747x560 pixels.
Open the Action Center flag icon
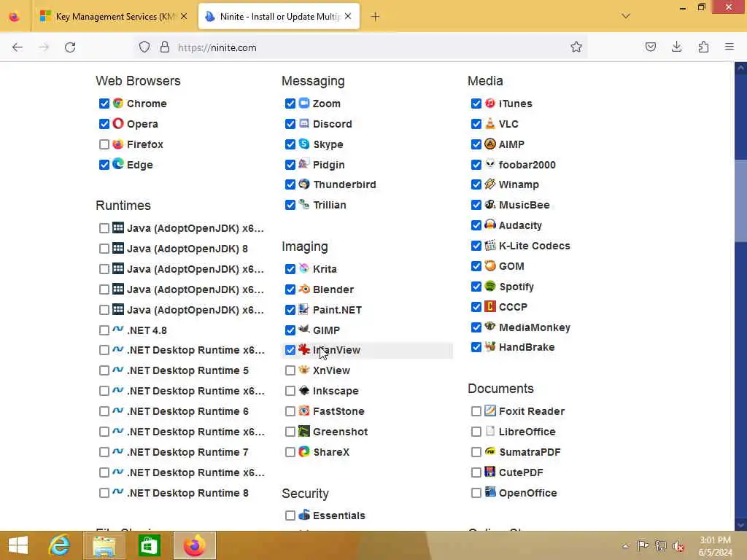(643, 545)
